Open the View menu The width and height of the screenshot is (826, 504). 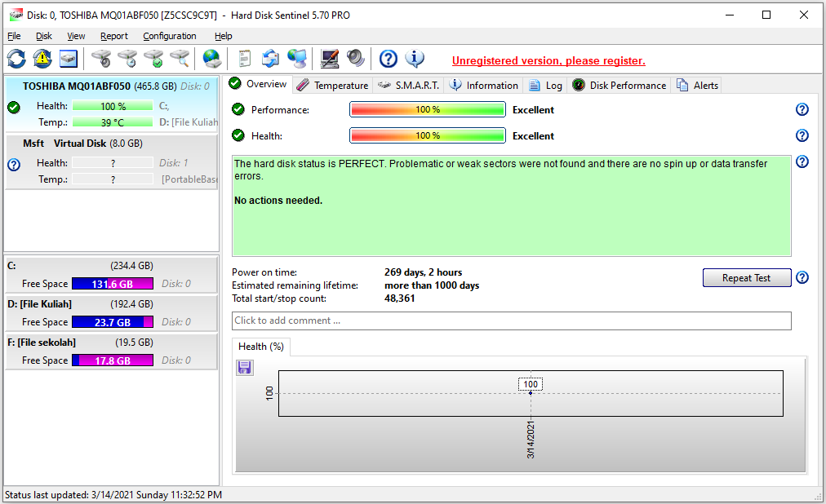point(76,36)
